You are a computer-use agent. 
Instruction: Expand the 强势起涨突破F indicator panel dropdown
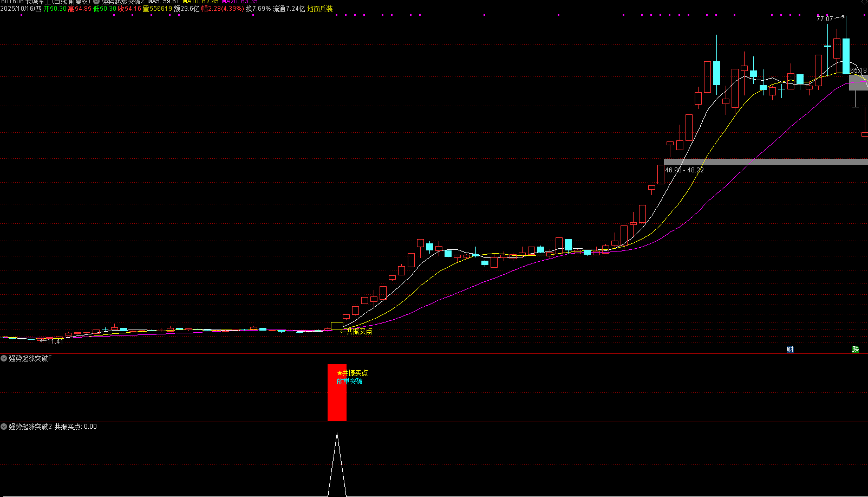(4, 358)
